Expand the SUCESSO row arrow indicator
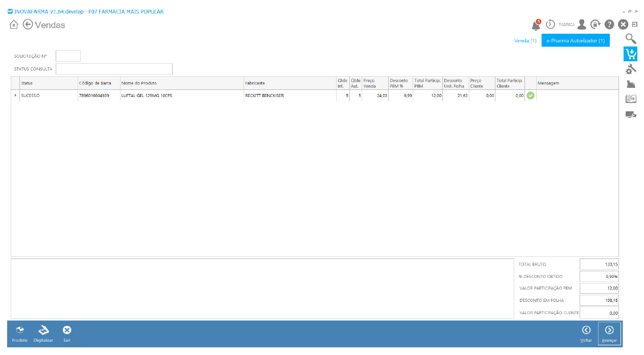Screen dimensions: 644x355 tap(15, 96)
